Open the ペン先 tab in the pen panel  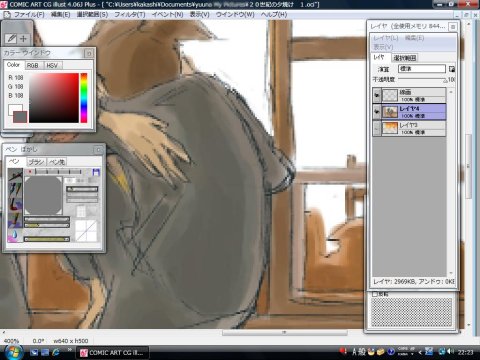tap(57, 162)
